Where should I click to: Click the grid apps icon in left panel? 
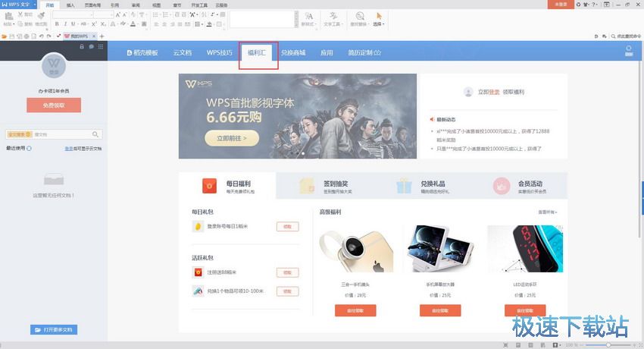coord(101,46)
